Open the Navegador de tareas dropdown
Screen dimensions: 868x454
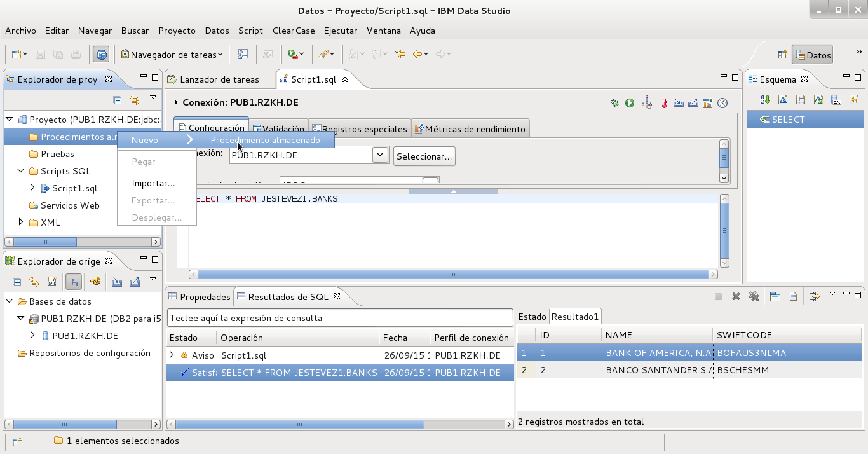coord(220,55)
